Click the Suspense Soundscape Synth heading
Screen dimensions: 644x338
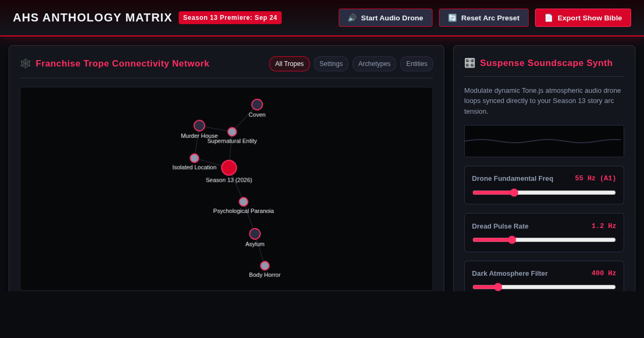546,63
